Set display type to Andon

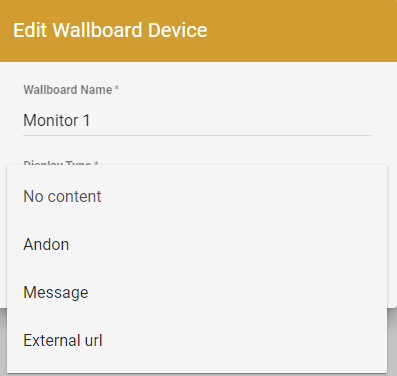pyautogui.click(x=197, y=244)
